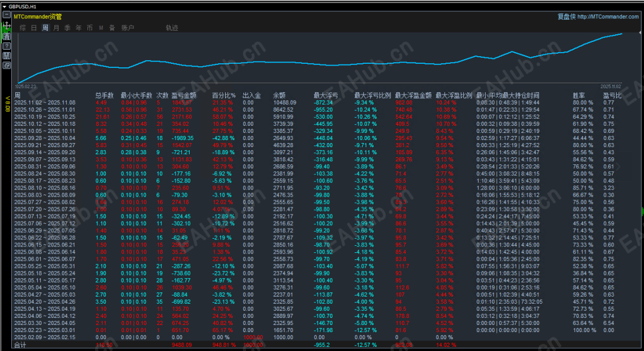Click the 总手数 column header
The height and width of the screenshot is (351, 644).
click(105, 95)
